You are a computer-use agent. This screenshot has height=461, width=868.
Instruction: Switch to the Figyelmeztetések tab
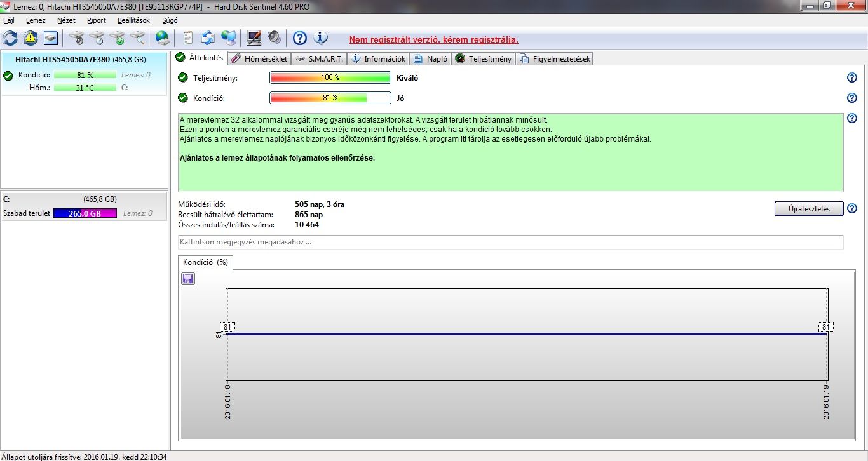tap(555, 59)
